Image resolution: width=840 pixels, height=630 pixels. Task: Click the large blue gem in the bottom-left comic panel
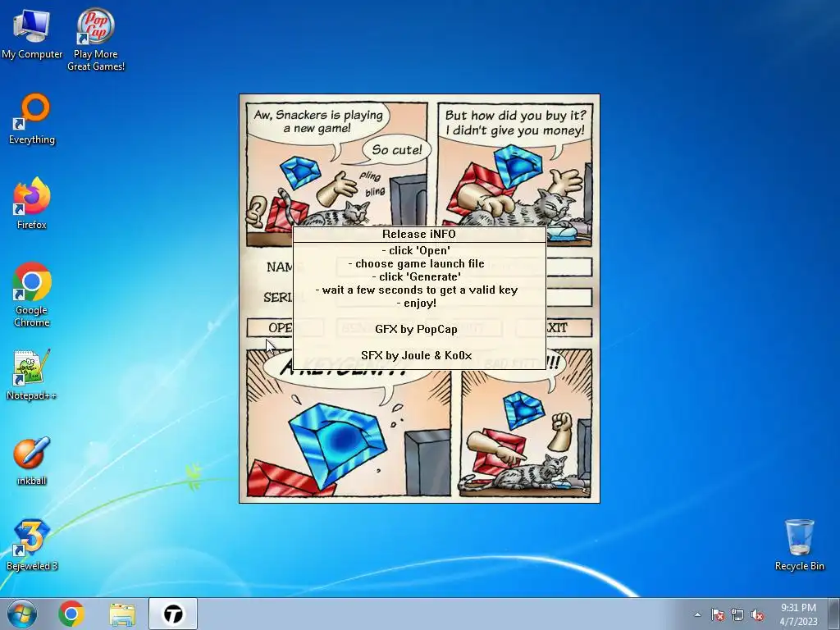coord(337,444)
